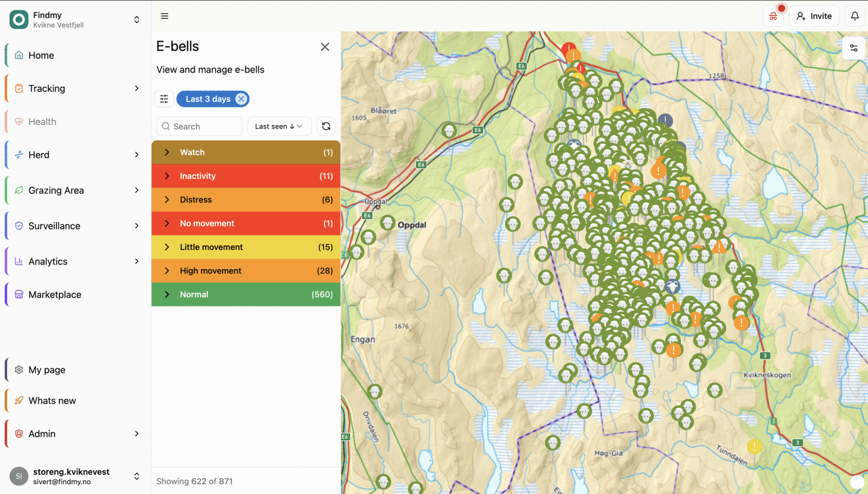This screenshot has width=868, height=494.
Task: Focus the e-bells Search field
Action: pyautogui.click(x=199, y=126)
